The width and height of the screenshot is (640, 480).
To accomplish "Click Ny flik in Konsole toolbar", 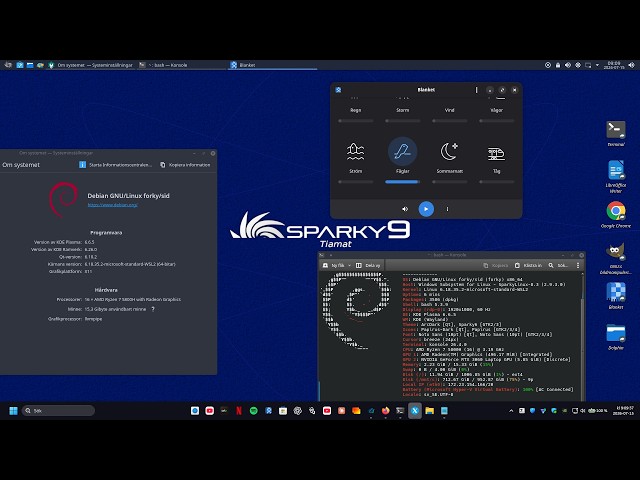I will pos(334,265).
